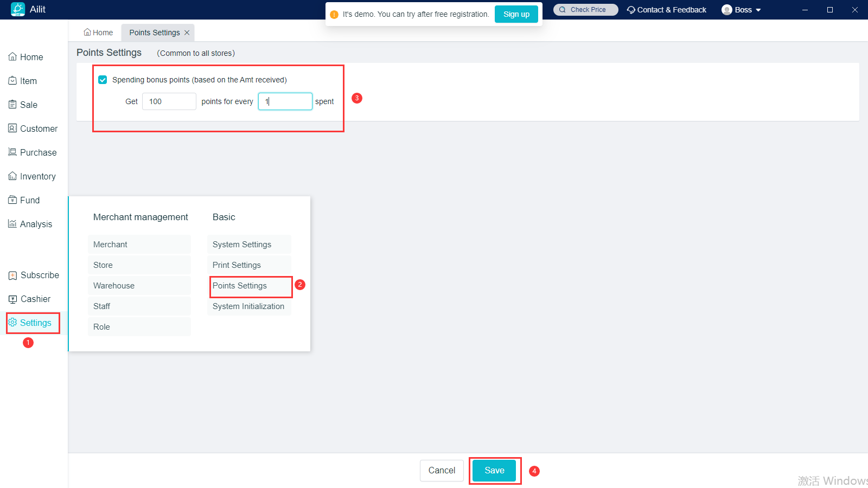Click the Get points input field
The image size is (868, 488).
tap(169, 101)
